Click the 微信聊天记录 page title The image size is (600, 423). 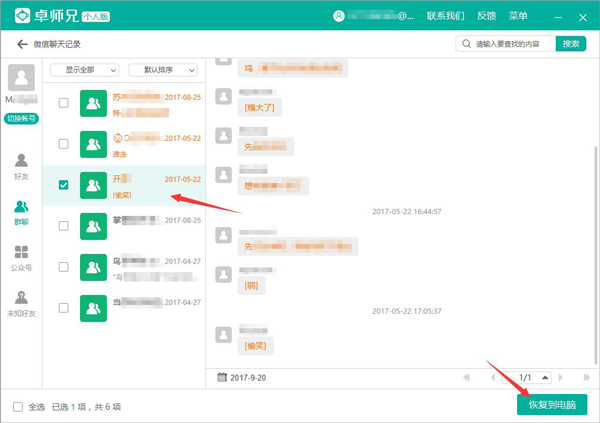pos(57,44)
